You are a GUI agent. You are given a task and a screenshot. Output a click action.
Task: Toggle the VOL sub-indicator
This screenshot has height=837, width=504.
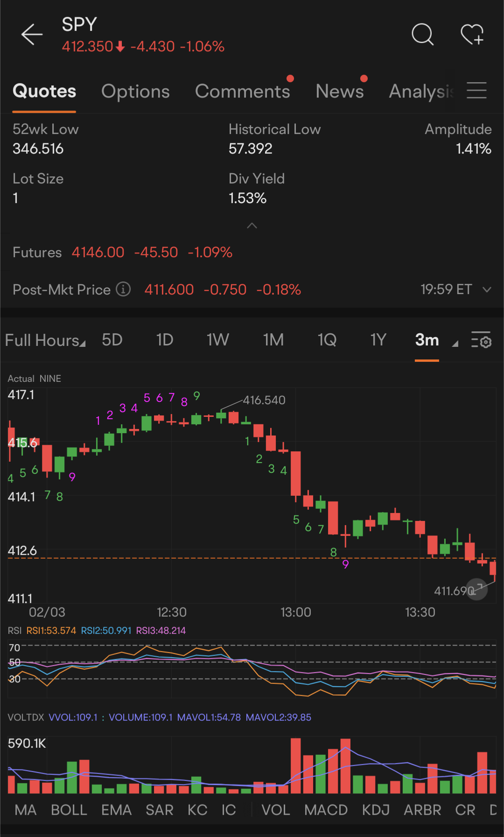pyautogui.click(x=276, y=810)
